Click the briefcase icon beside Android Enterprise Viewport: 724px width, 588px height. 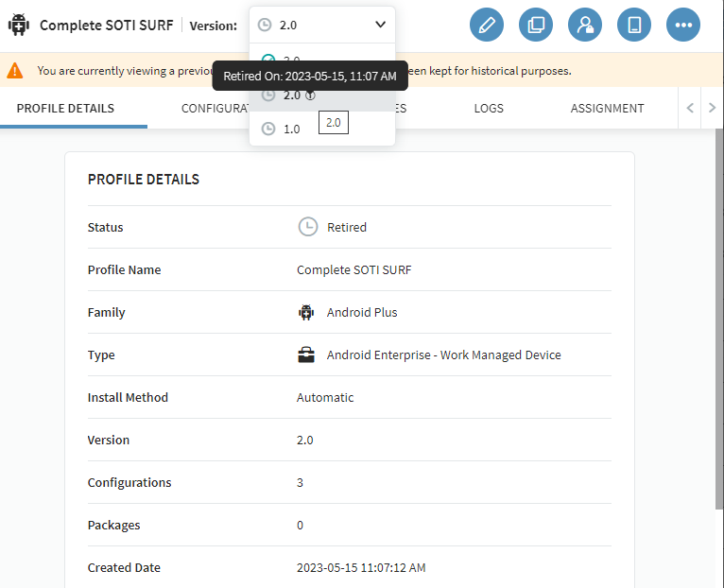[x=306, y=355]
